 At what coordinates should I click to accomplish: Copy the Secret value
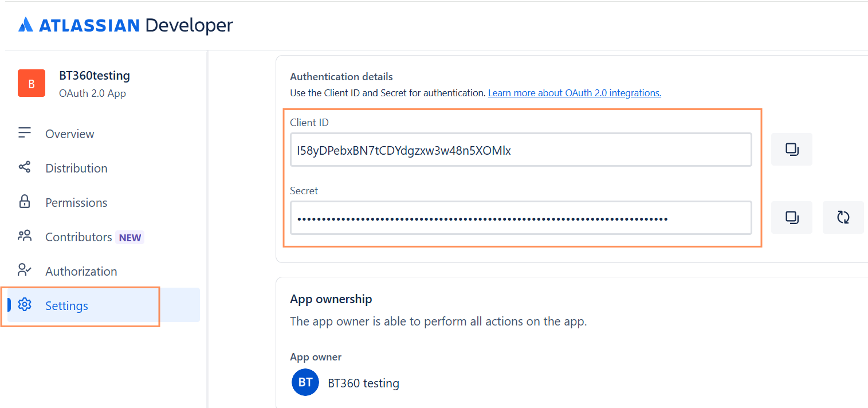[792, 218]
